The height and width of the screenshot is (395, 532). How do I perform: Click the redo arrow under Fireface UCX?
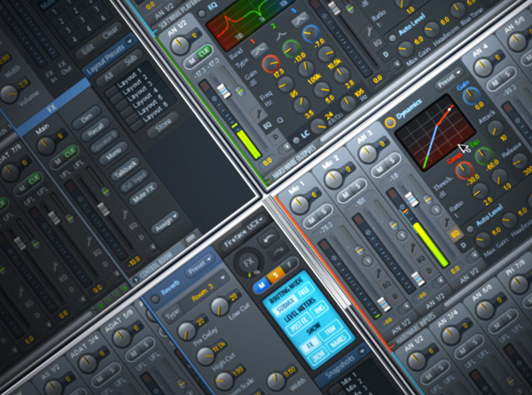pyautogui.click(x=278, y=252)
